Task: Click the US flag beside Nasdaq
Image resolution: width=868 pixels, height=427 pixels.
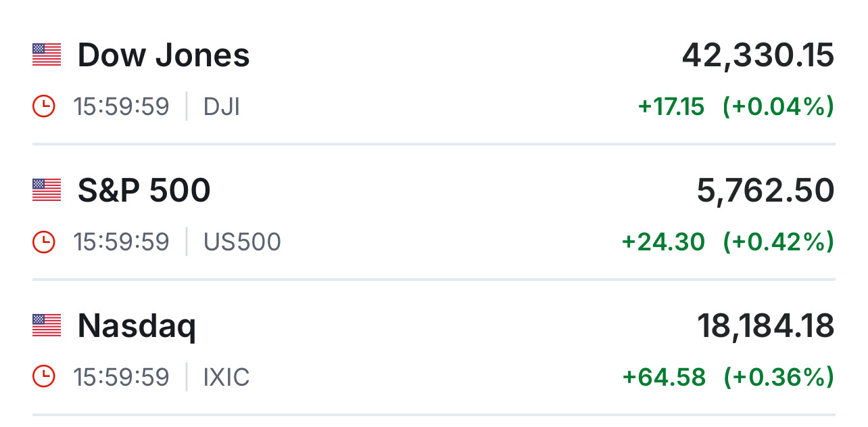Action: [47, 325]
